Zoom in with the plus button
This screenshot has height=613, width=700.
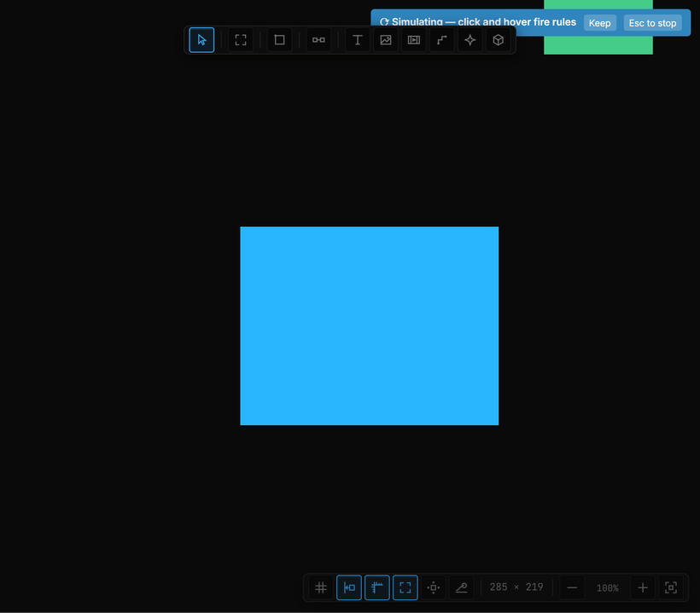pos(643,587)
